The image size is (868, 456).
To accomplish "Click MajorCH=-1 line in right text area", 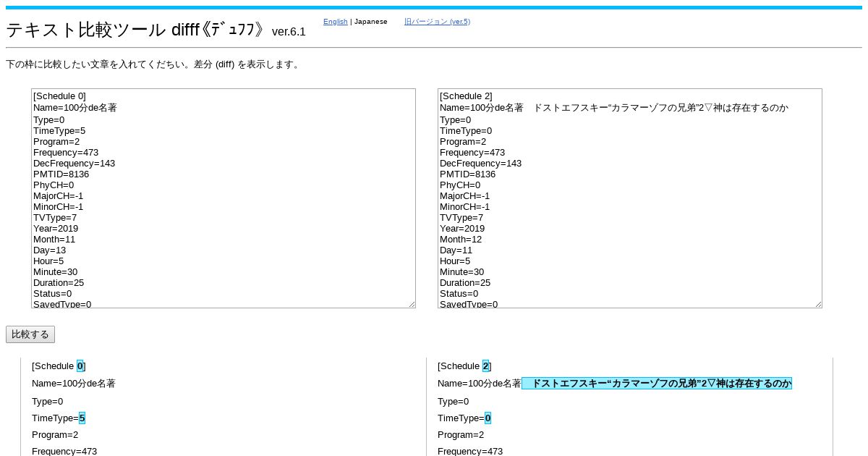I will pyautogui.click(x=464, y=196).
